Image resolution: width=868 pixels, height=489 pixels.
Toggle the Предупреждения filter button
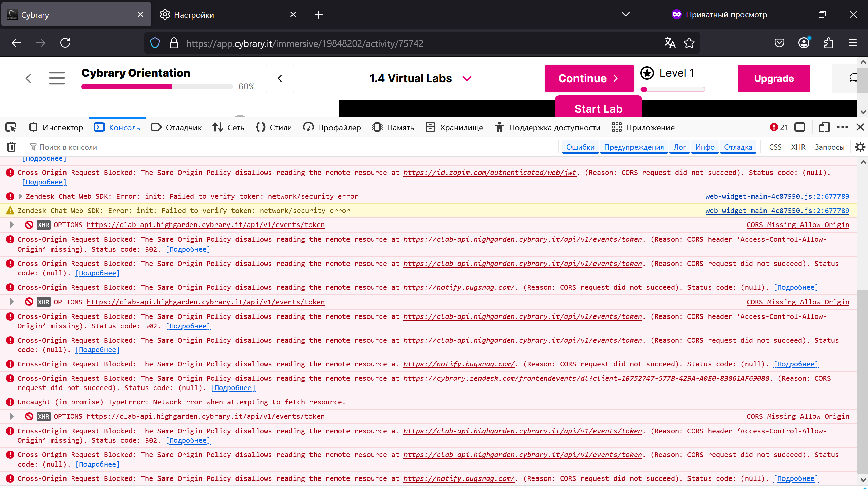click(x=634, y=147)
